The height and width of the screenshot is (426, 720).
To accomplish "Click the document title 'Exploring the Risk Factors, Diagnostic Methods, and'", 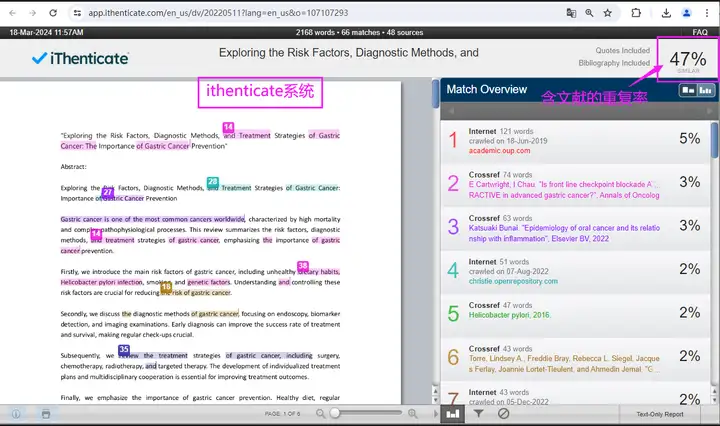I will pyautogui.click(x=349, y=53).
